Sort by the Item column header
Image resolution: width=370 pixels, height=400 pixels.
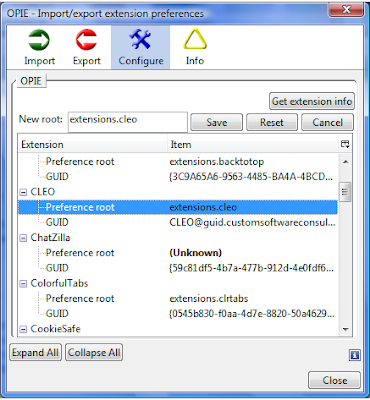click(x=253, y=144)
